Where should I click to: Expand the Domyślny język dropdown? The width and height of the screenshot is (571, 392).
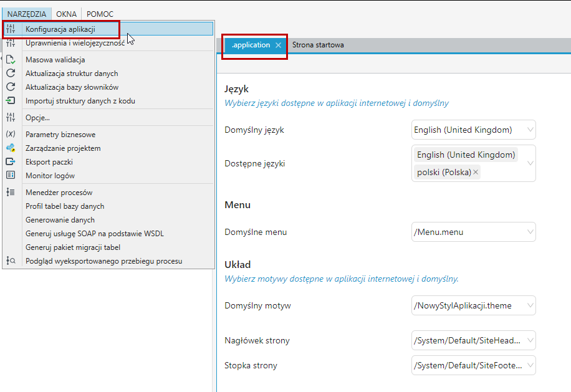point(530,130)
